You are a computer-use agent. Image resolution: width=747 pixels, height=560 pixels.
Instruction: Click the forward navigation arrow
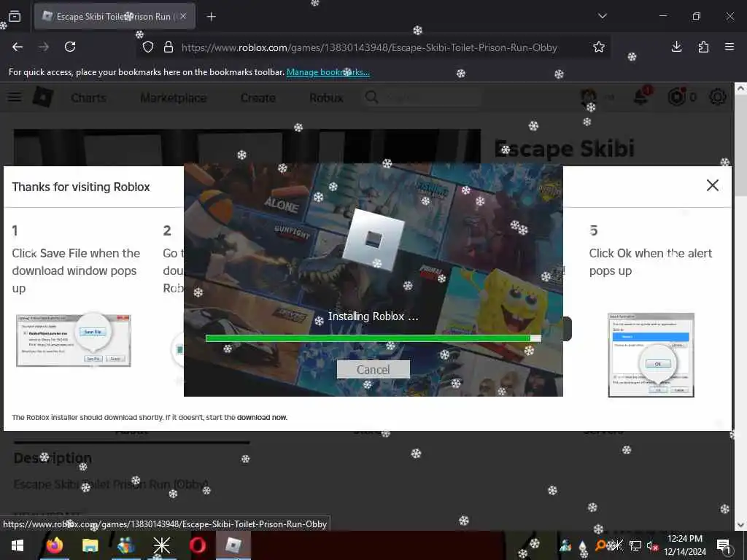44,47
